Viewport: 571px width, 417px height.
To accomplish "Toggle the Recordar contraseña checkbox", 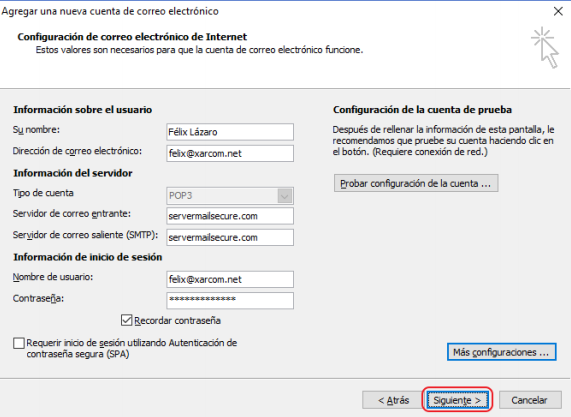I will pyautogui.click(x=126, y=320).
